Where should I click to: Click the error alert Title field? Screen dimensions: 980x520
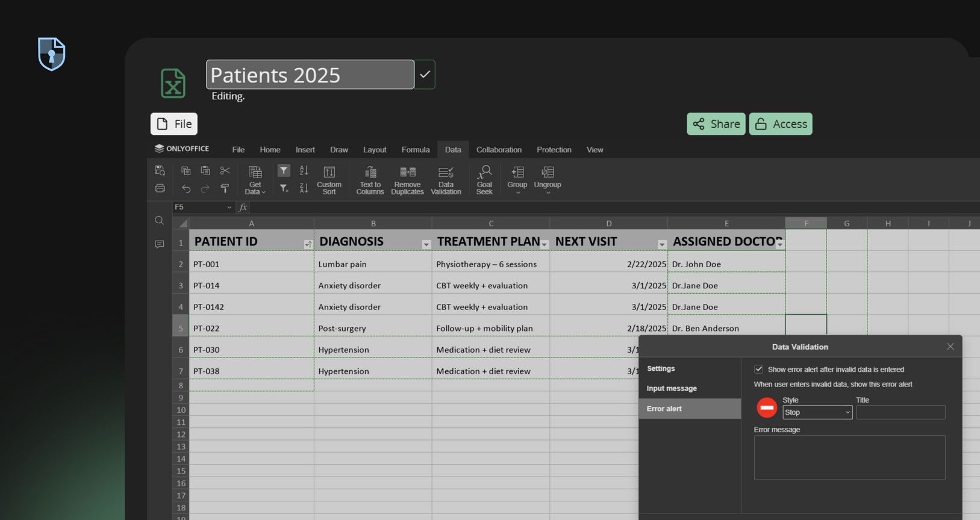pyautogui.click(x=900, y=412)
